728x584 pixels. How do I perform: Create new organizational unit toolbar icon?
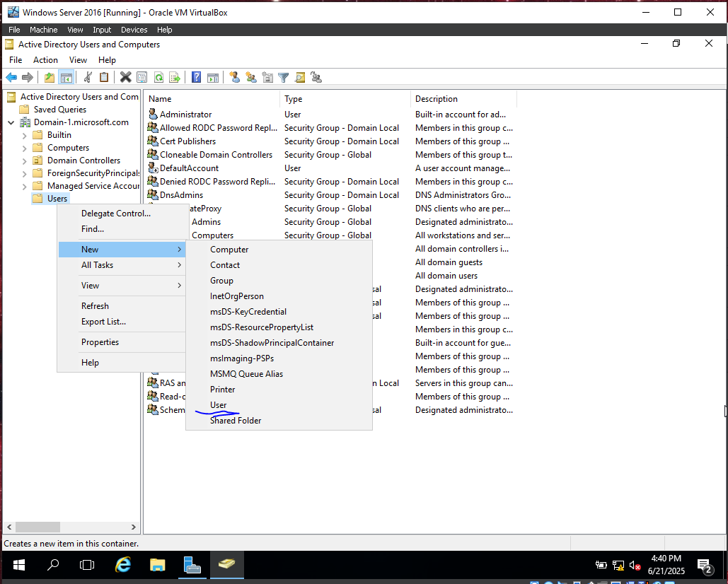(x=267, y=77)
